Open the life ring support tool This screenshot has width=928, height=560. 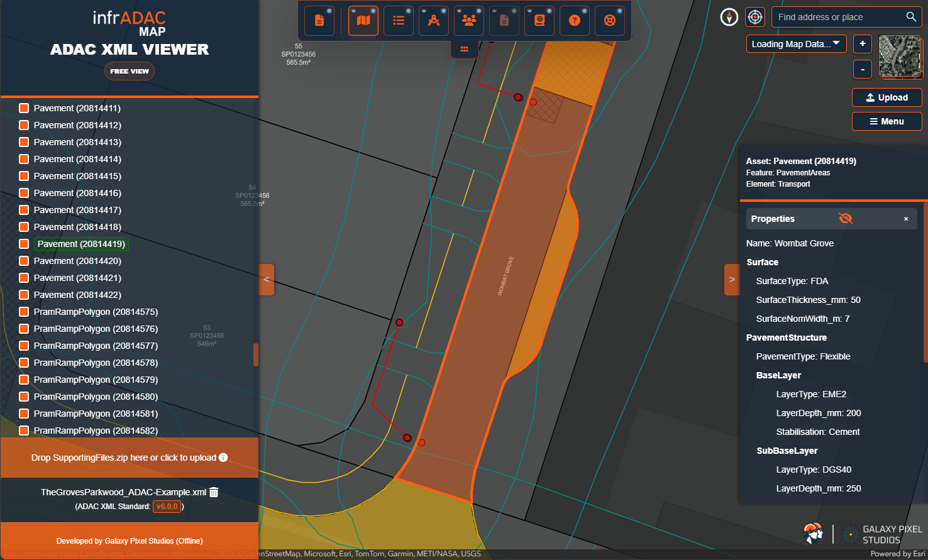(610, 21)
